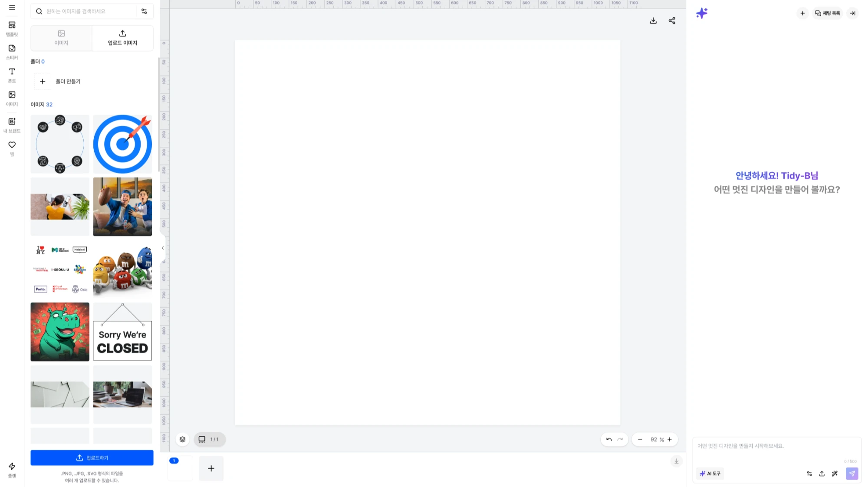The image size is (868, 487).
Task: Open the 이미지 images sidebar panel
Action: tap(12, 99)
